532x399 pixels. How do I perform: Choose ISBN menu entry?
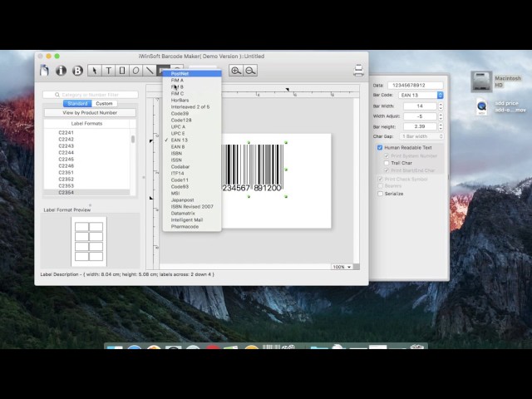(x=192, y=153)
